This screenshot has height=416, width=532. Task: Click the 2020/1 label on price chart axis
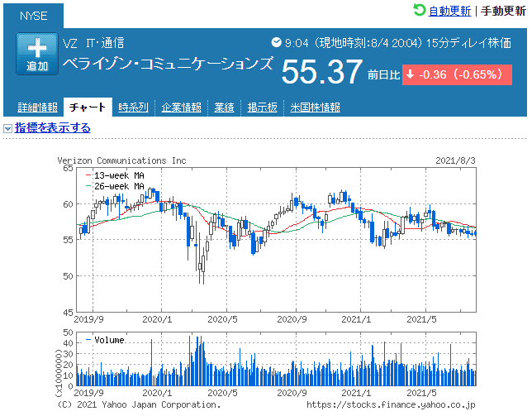point(157,319)
